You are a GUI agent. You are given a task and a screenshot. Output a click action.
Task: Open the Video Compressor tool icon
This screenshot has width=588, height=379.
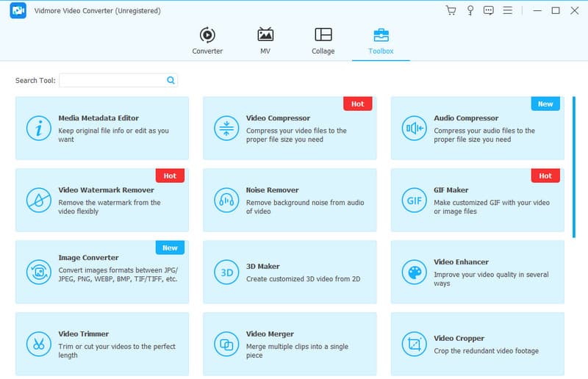(x=225, y=128)
